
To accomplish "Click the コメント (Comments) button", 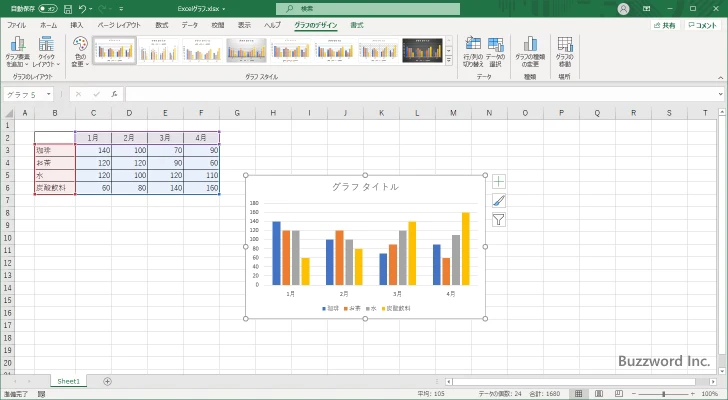I will click(702, 26).
